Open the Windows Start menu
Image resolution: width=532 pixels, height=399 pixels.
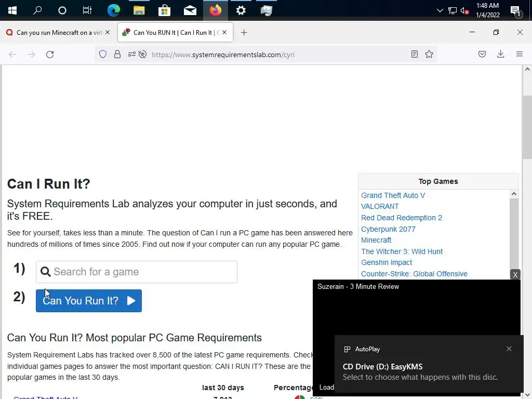tap(12, 10)
